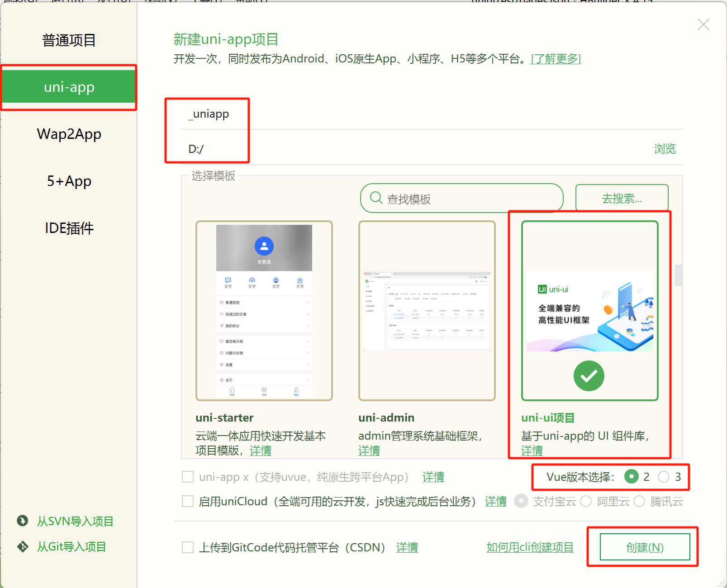Open the IDE插件 project type

click(x=69, y=228)
